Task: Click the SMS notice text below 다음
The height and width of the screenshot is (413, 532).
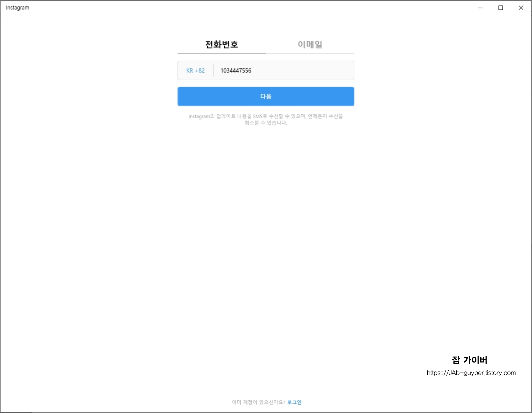Action: pyautogui.click(x=266, y=120)
